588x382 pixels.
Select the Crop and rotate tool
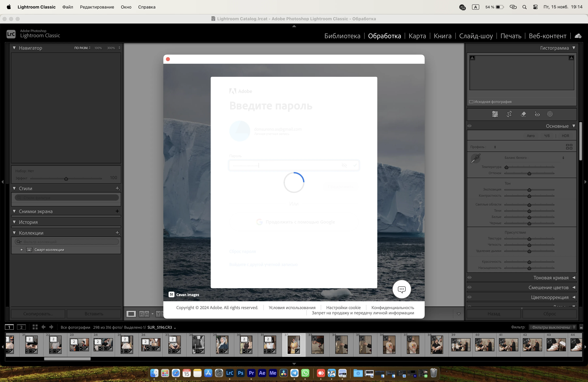509,114
